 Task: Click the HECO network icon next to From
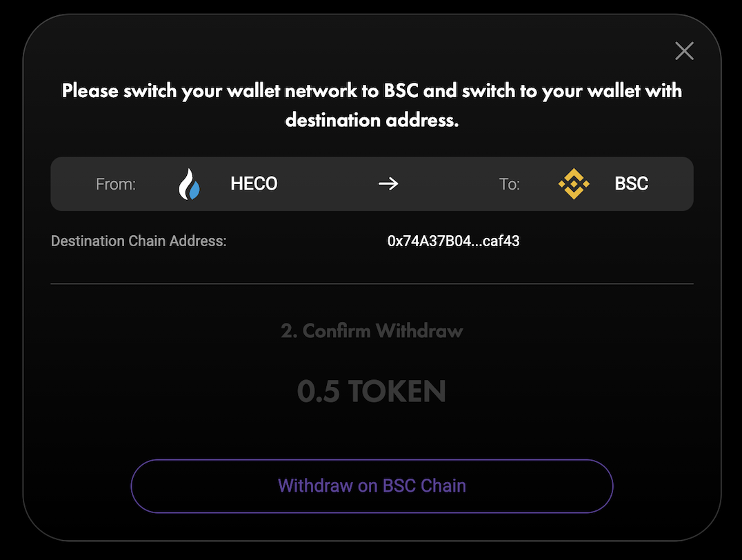point(189,183)
